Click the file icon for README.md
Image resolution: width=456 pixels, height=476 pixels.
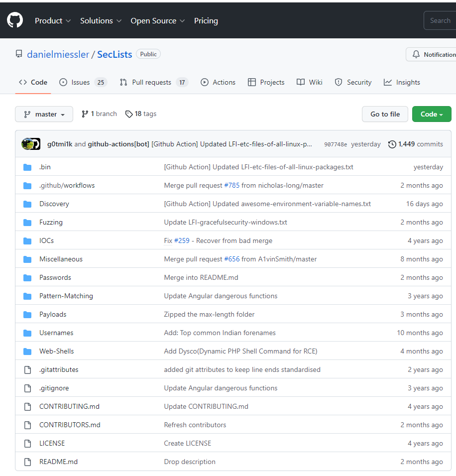(27, 462)
